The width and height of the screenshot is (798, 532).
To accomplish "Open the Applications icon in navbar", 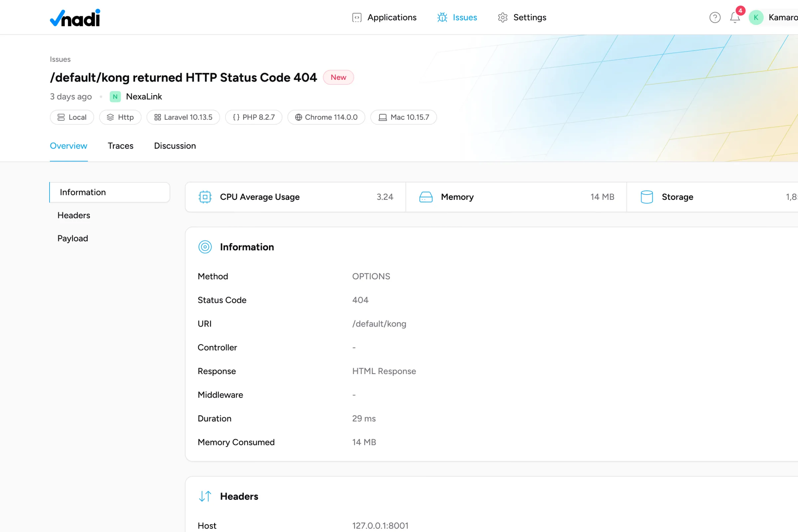I will (356, 18).
